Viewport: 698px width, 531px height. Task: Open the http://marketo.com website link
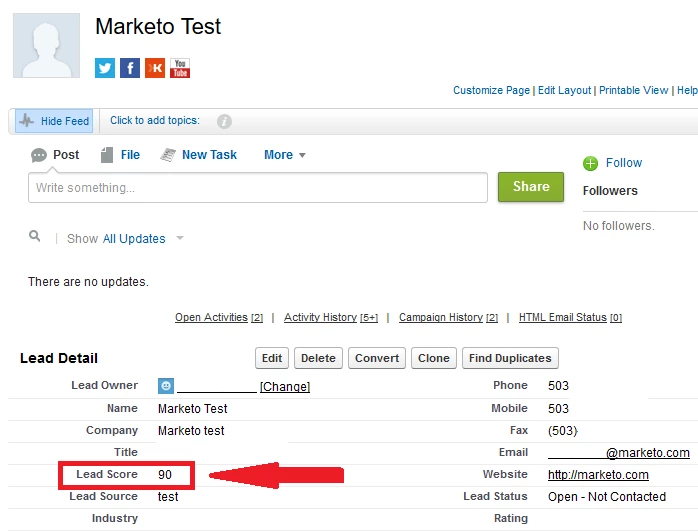click(x=598, y=475)
